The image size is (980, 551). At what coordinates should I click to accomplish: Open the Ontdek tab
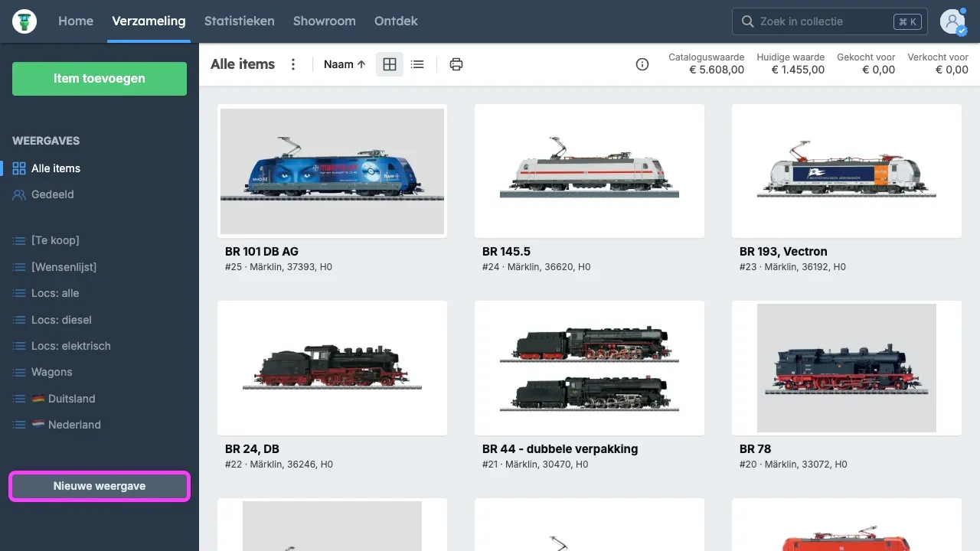click(x=396, y=21)
